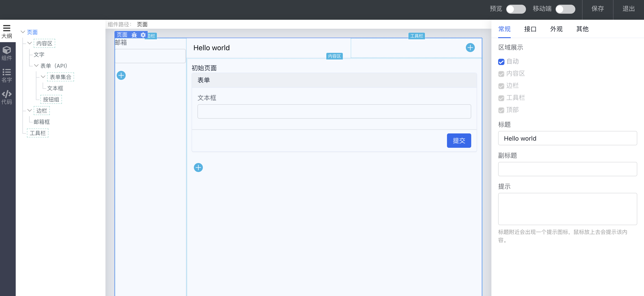The image size is (644, 296).
Task: Add component via plus icon in toolbar region
Action: (470, 48)
